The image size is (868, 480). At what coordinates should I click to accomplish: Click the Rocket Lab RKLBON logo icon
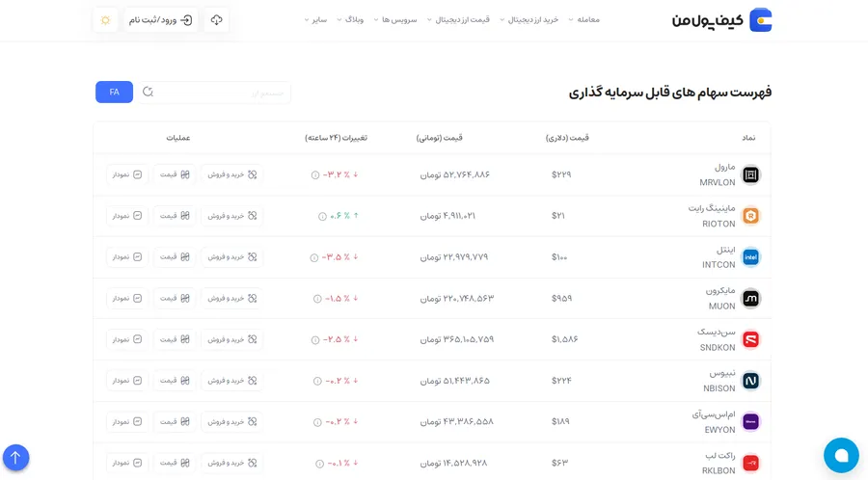tap(750, 463)
